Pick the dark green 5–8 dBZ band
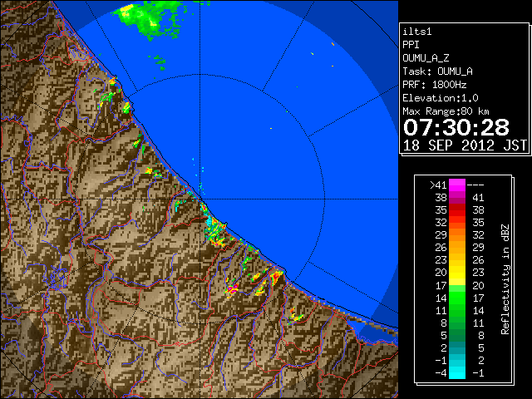The width and height of the screenshot is (532, 399). [x=457, y=336]
